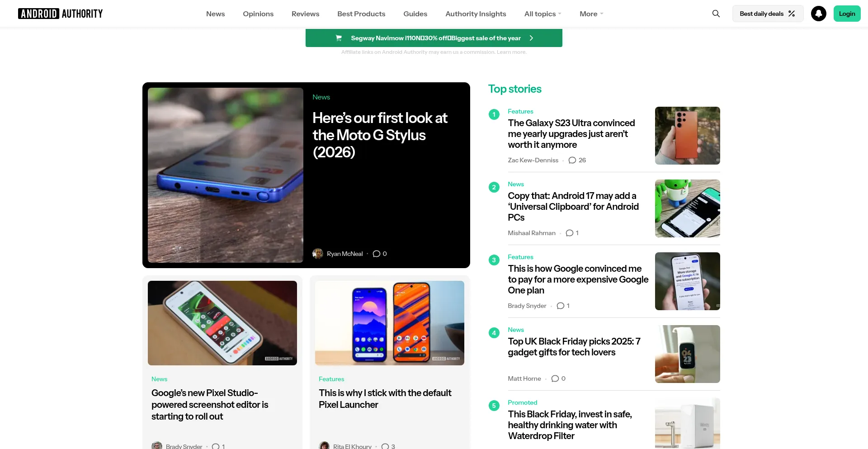Click the fitness band thumbnail
Image resolution: width=868 pixels, height=449 pixels.
688,354
